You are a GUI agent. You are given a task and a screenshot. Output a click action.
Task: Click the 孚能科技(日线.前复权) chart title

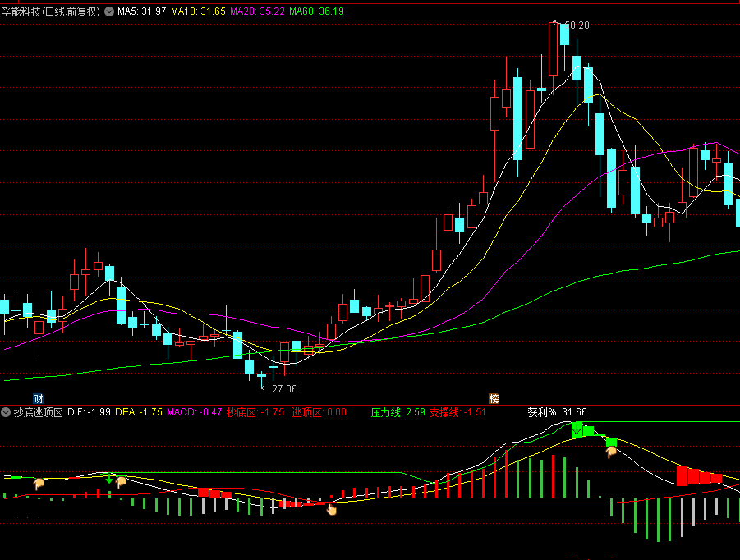point(51,11)
